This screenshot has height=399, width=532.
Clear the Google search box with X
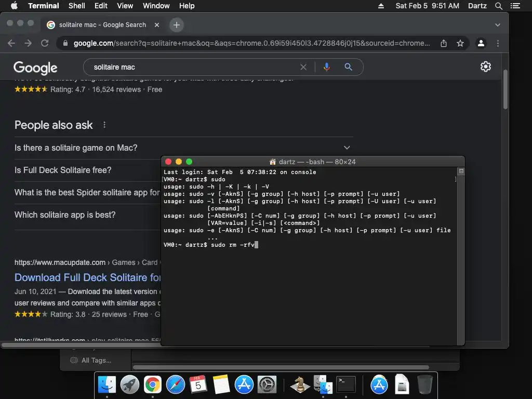(303, 67)
